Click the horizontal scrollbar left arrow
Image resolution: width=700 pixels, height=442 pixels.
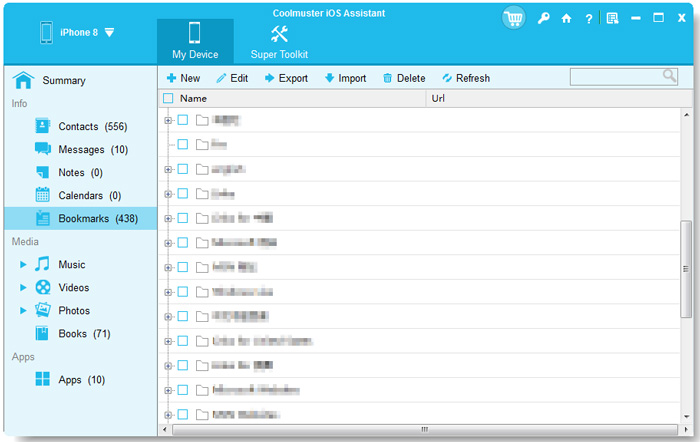coord(165,429)
